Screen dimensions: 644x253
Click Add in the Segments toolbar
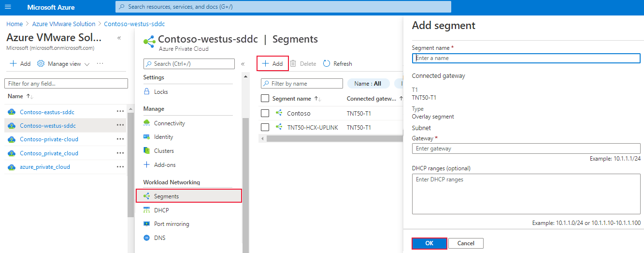[272, 64]
